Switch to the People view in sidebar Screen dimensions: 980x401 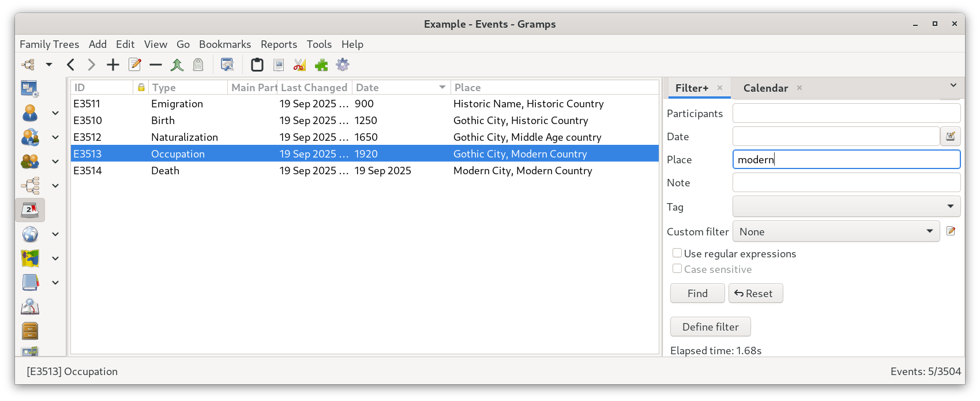click(x=30, y=113)
